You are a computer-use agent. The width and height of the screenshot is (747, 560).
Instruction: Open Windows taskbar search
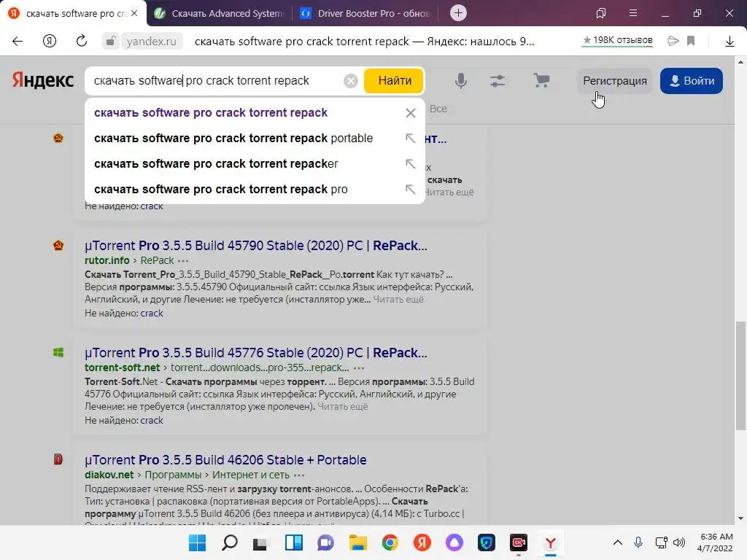click(230, 542)
